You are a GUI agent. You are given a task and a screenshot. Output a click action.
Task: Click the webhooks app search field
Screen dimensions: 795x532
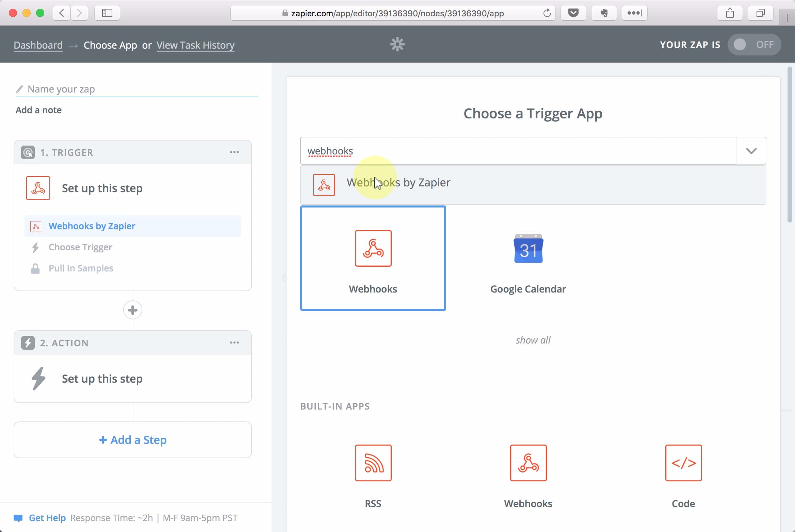tap(518, 151)
